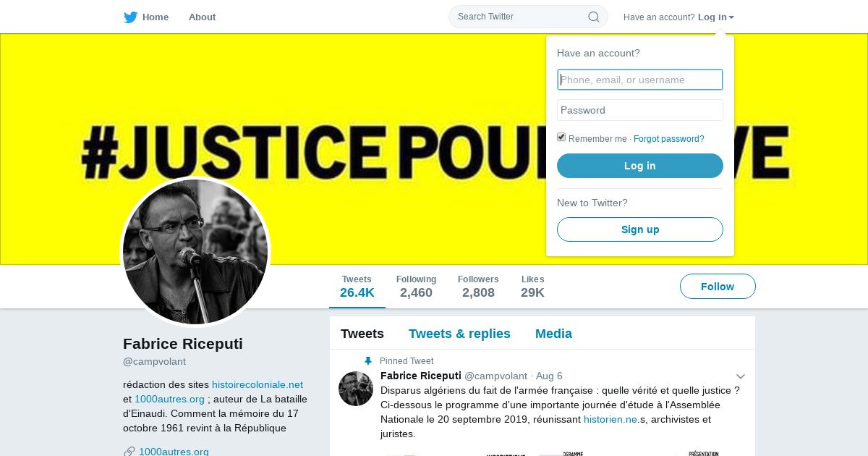Viewport: 868px width, 456px height.
Task: Open Fabrice Riceputi's tweet author avatar
Action: [x=356, y=389]
